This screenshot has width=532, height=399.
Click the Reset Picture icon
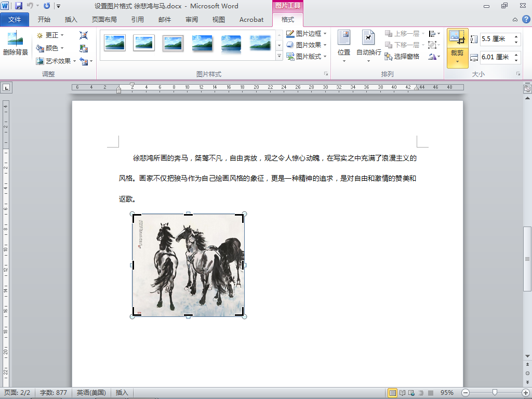pos(84,61)
